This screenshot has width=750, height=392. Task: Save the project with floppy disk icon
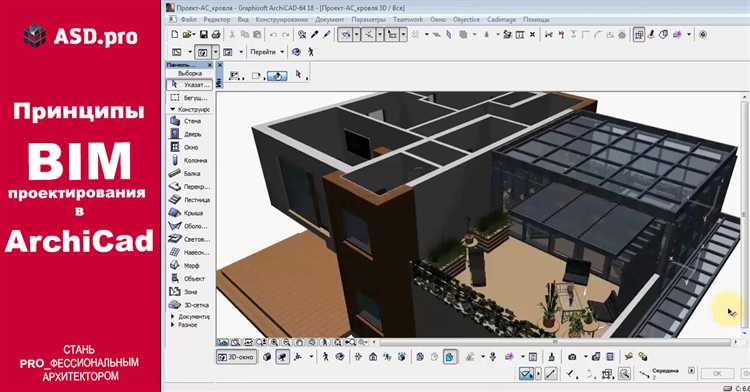204,34
